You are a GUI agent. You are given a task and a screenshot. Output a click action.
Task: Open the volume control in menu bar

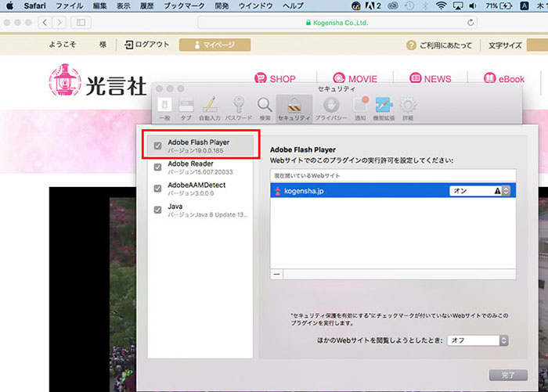tap(473, 5)
